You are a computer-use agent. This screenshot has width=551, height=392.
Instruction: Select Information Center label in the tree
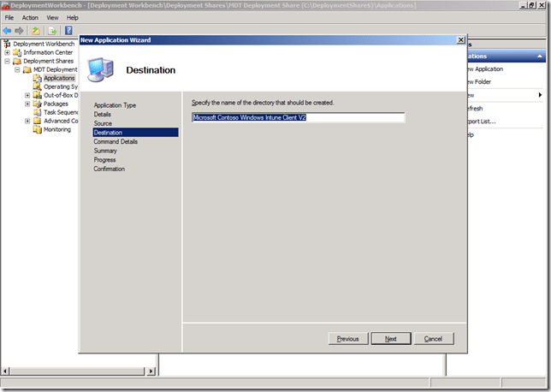[x=48, y=52]
